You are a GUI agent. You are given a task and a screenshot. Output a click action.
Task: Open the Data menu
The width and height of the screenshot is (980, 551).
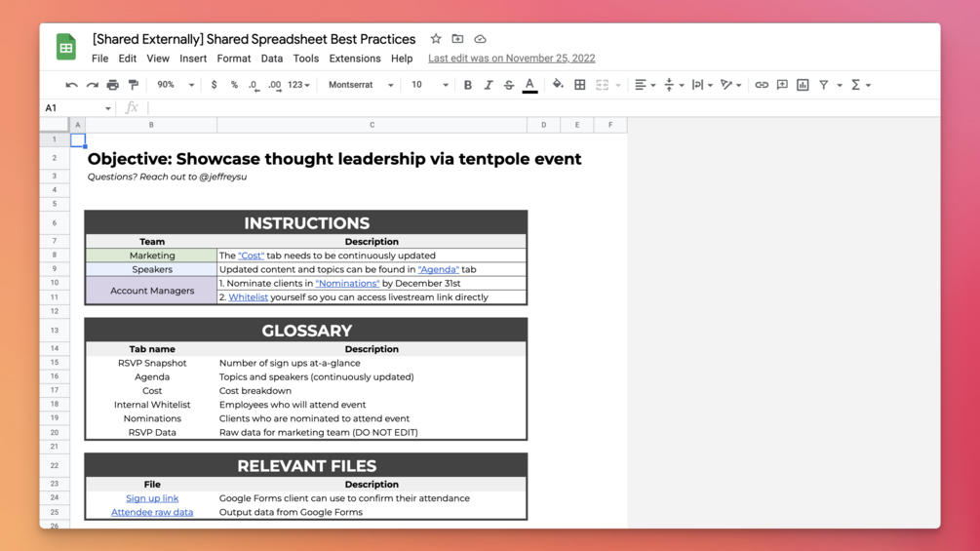[272, 59]
